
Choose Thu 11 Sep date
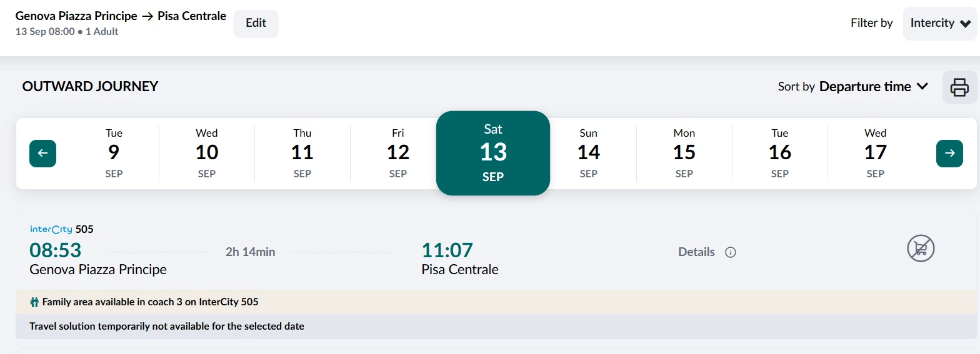pyautogui.click(x=302, y=154)
